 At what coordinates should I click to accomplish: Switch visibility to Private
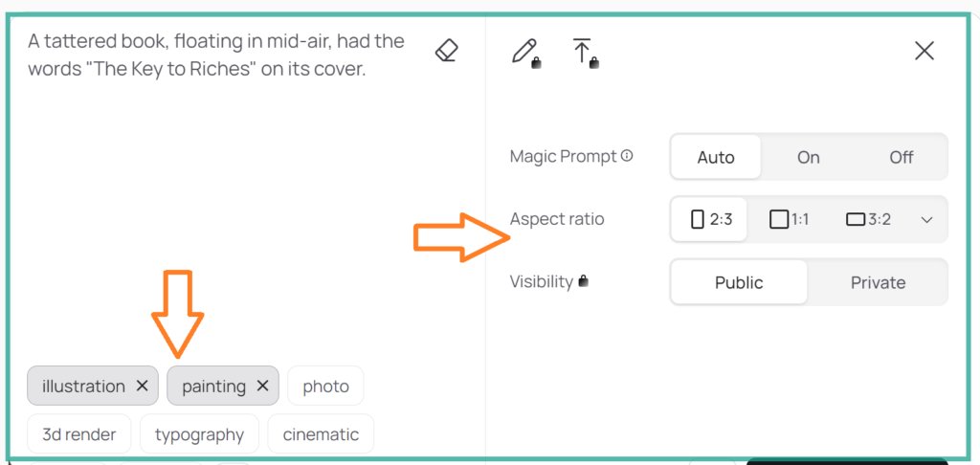(x=878, y=282)
